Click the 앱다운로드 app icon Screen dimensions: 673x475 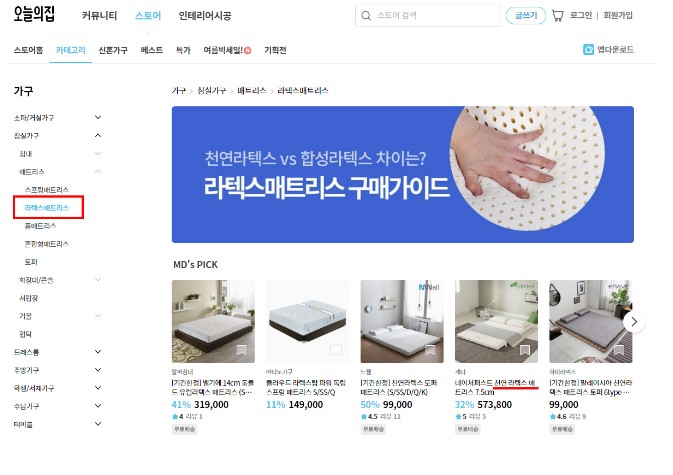pyautogui.click(x=588, y=49)
